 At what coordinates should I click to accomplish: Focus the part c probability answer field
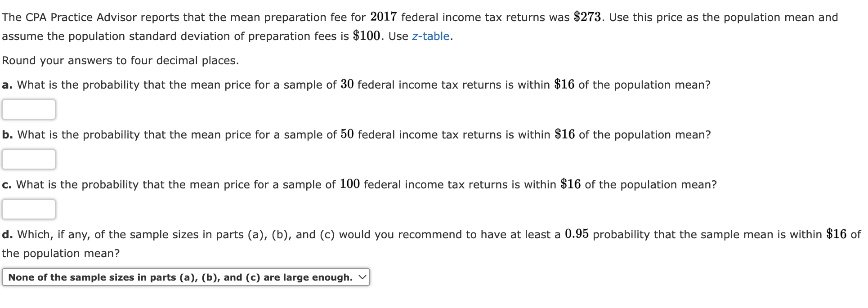pyautogui.click(x=28, y=209)
